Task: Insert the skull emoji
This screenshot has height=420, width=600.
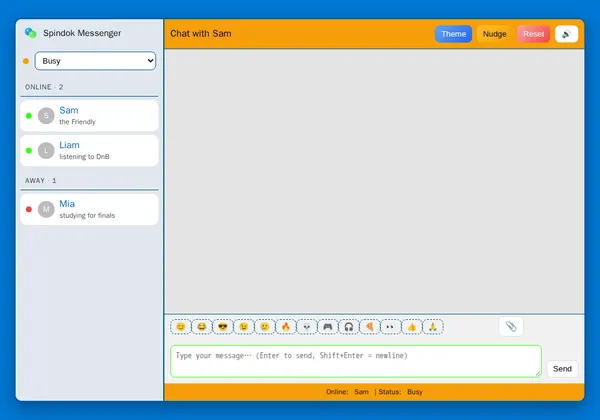Action: click(307, 327)
